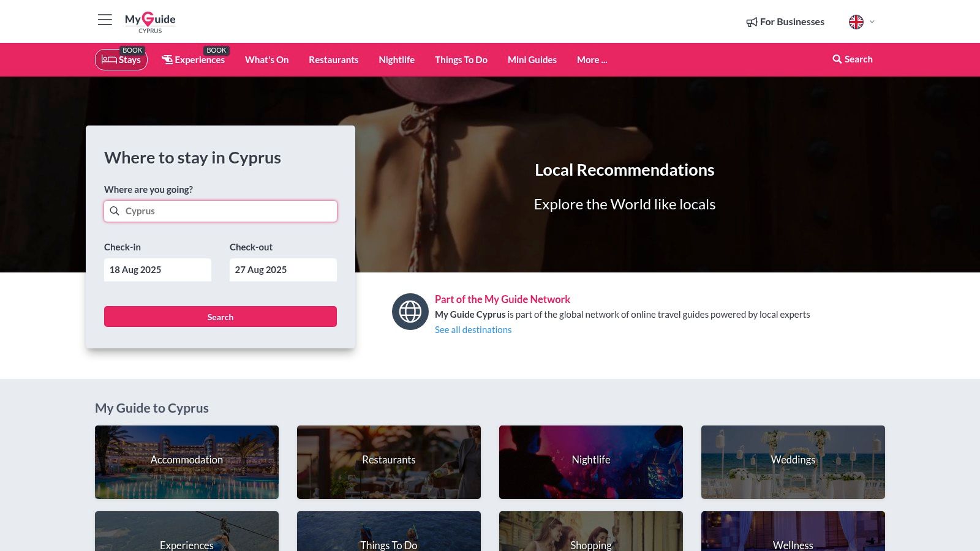Open the Check-out date picker
The image size is (980, 551).
coord(283,270)
